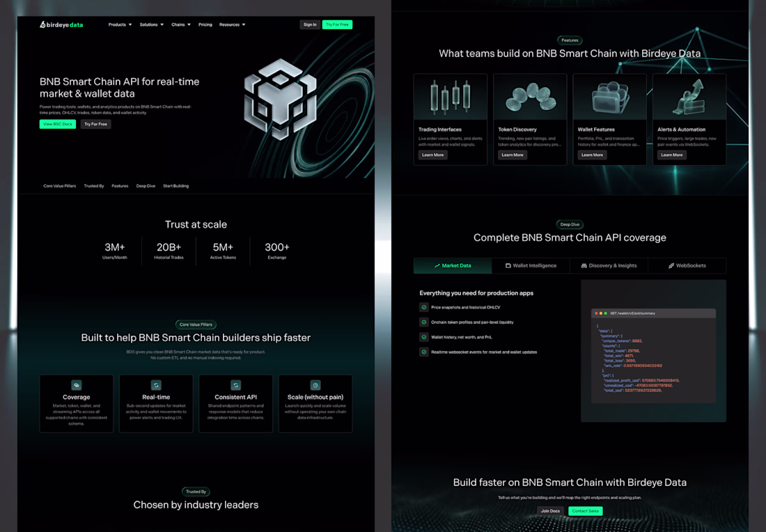Go to the Pricing page
Screen dimensions: 766x532
pyautogui.click(x=205, y=24)
